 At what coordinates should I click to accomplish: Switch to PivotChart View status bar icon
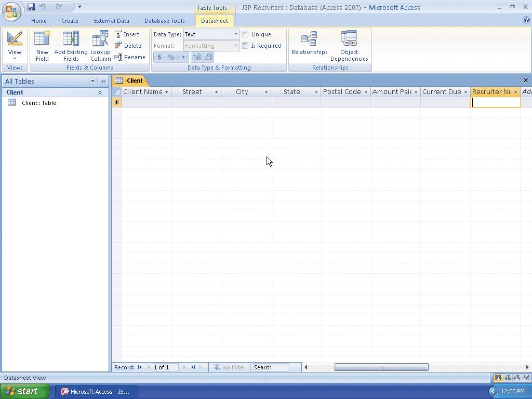click(x=517, y=378)
